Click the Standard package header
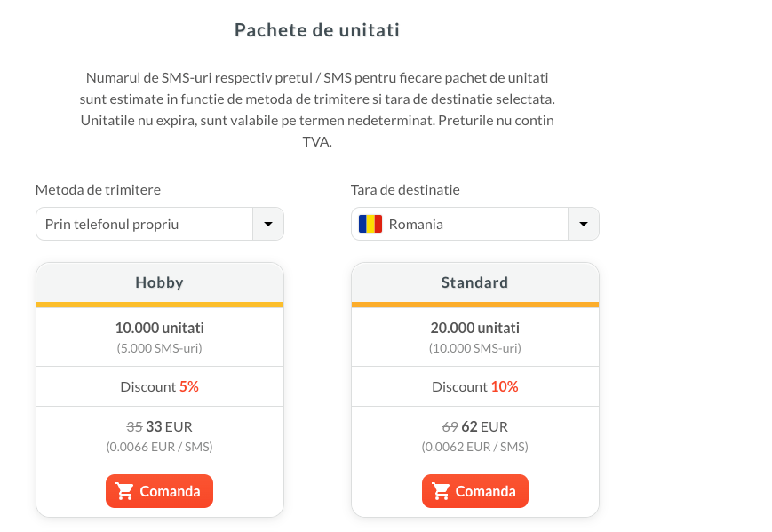The height and width of the screenshot is (532, 772). 475,282
